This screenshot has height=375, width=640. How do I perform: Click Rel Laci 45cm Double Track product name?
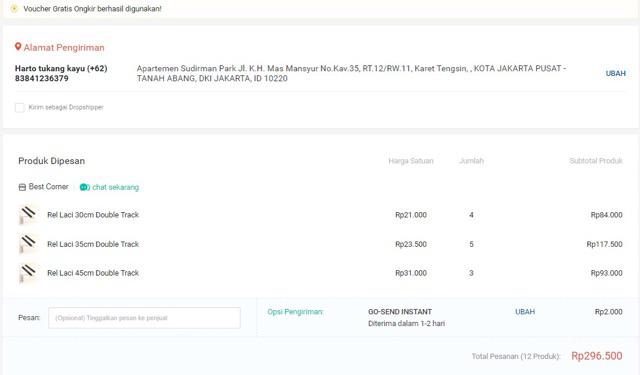(x=93, y=273)
